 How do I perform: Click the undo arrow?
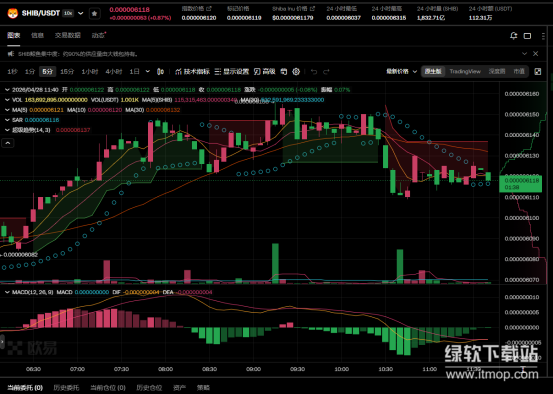(x=314, y=72)
